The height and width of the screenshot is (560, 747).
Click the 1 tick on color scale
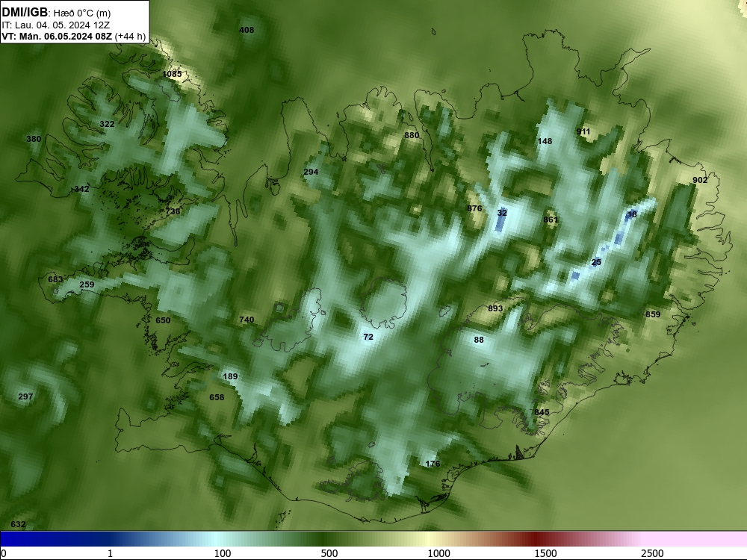click(x=110, y=553)
